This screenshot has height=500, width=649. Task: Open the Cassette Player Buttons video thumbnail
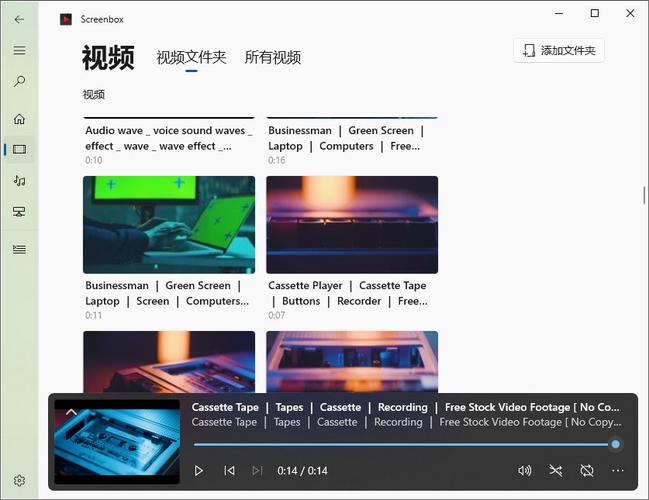click(x=352, y=225)
